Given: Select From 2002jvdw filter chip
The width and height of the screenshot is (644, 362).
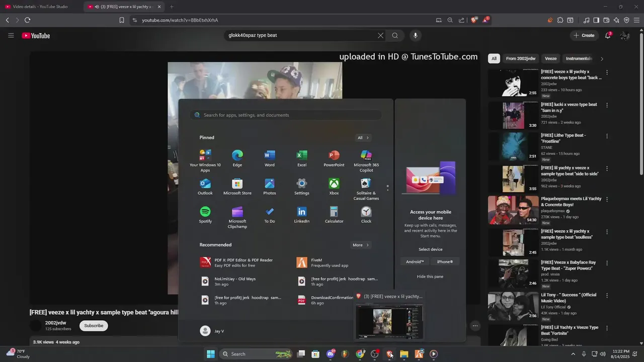Looking at the screenshot, I should [521, 59].
